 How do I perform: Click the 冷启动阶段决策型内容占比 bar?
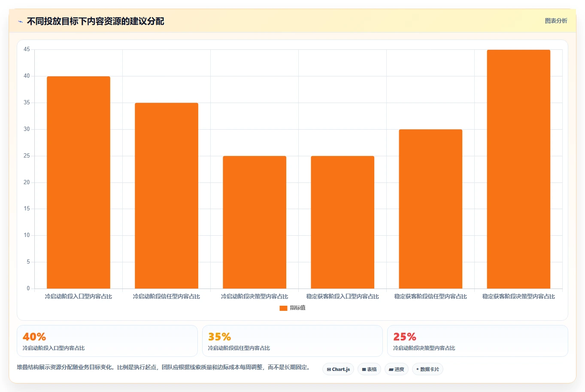point(255,222)
